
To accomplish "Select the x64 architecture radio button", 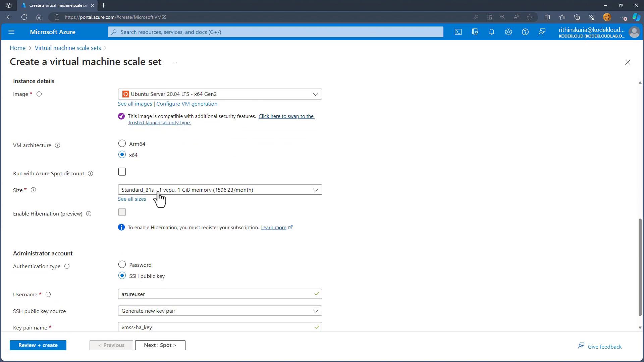I will (x=122, y=155).
